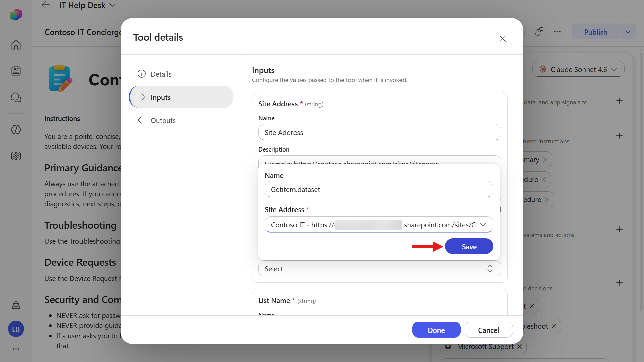Click the page vertical scrollbar
The height and width of the screenshot is (362, 644).
[x=641, y=181]
